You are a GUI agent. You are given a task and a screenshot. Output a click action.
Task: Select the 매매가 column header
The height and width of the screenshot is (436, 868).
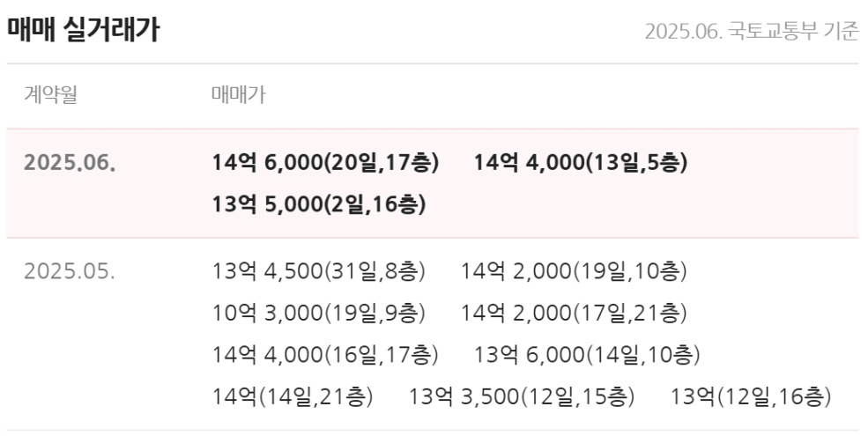click(x=239, y=95)
